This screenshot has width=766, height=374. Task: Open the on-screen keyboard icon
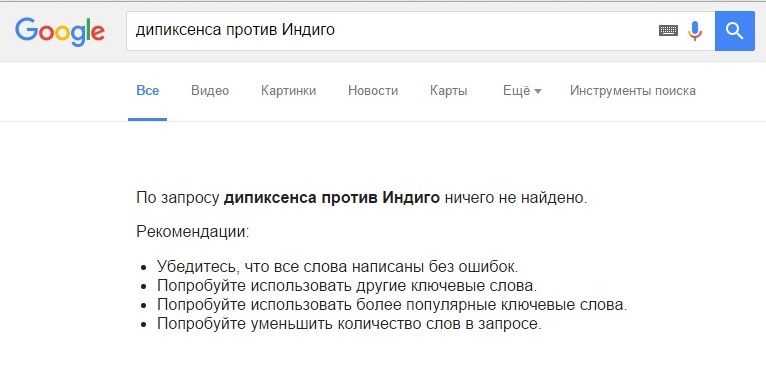point(668,31)
